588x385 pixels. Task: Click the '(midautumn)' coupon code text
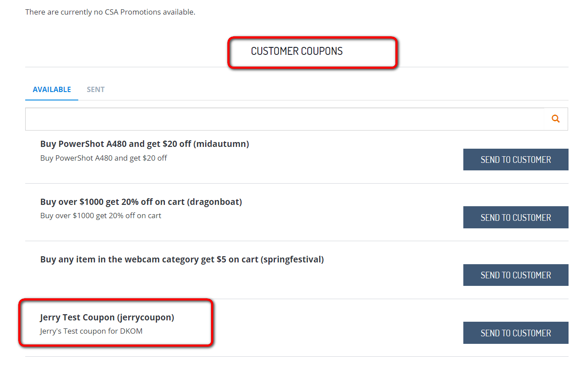tap(221, 144)
